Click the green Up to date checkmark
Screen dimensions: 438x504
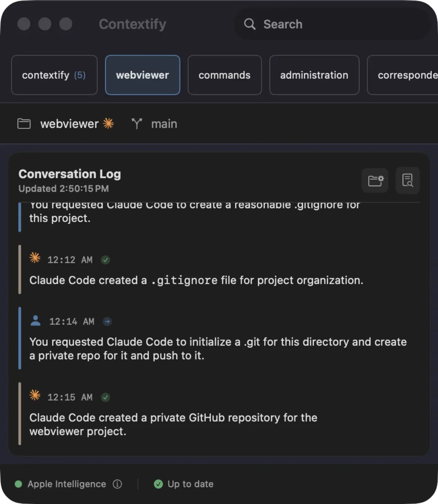158,484
